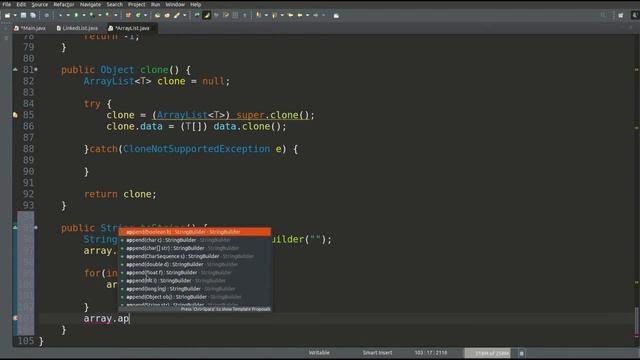Click CloneNotSupportedException in catch clause

coord(196,149)
